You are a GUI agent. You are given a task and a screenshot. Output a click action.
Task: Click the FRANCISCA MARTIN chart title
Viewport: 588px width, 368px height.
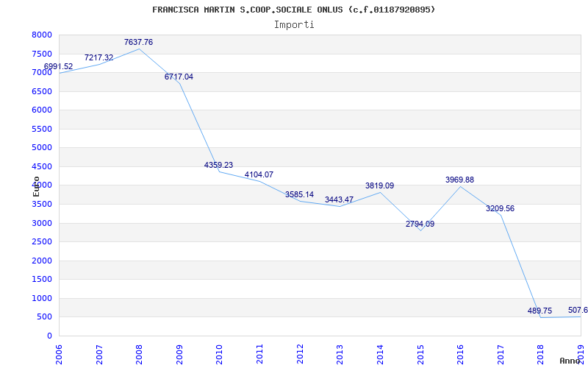[x=294, y=10]
